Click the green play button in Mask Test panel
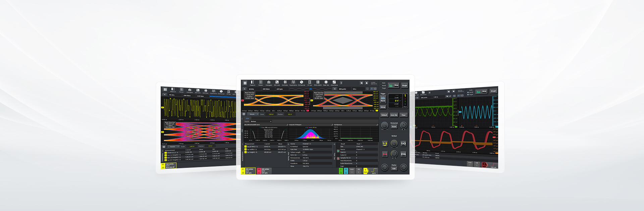This screenshot has width=644, height=211. (x=338, y=151)
